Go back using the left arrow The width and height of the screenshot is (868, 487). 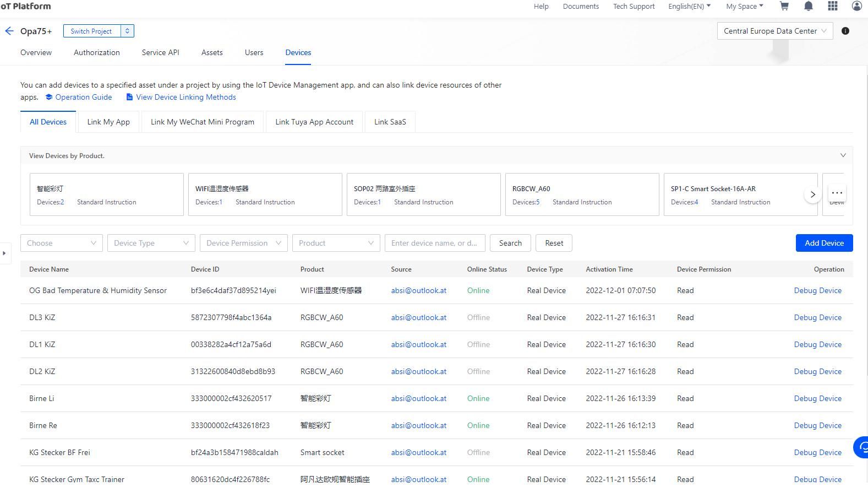(x=9, y=31)
